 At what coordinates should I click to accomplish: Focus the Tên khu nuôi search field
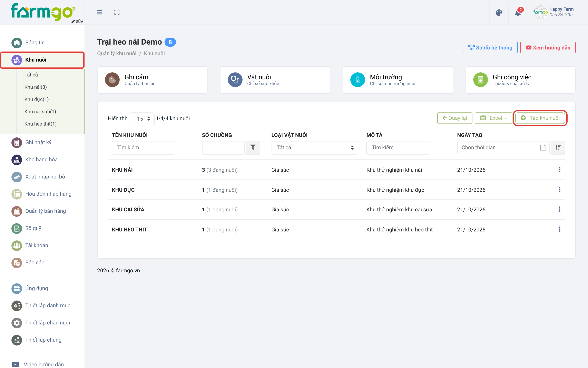pyautogui.click(x=143, y=147)
